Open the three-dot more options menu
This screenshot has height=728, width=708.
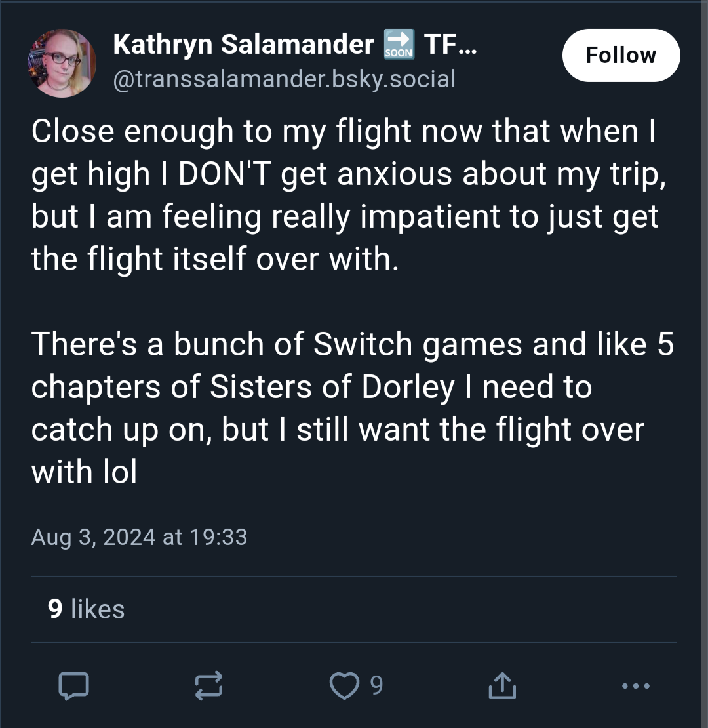pyautogui.click(x=636, y=685)
